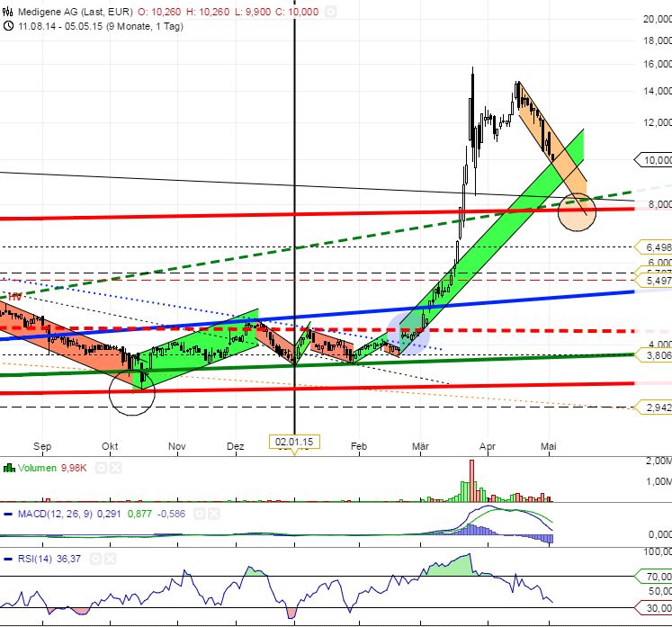Open settings gear for Volumen indicator

pyautogui.click(x=101, y=468)
